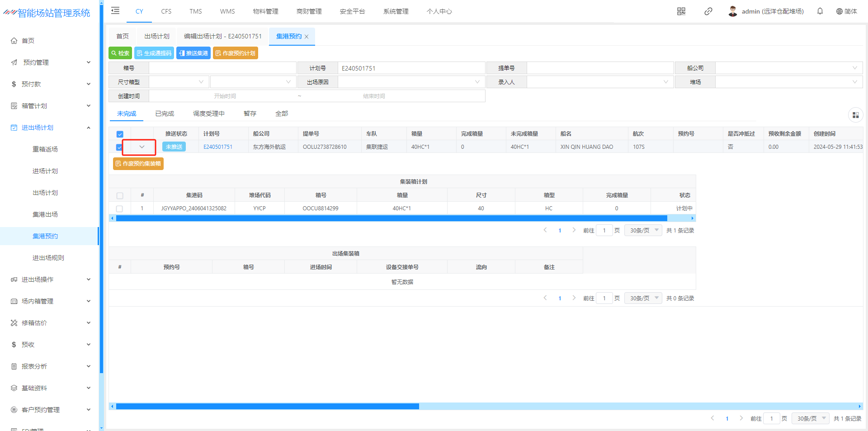The height and width of the screenshot is (431, 868).
Task: Click the link chain icon in header
Action: pyautogui.click(x=708, y=11)
